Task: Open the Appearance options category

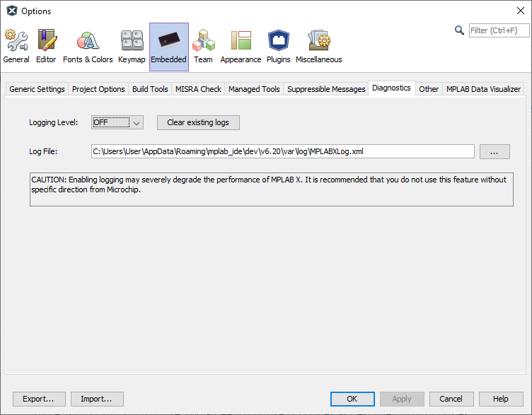Action: click(x=241, y=47)
